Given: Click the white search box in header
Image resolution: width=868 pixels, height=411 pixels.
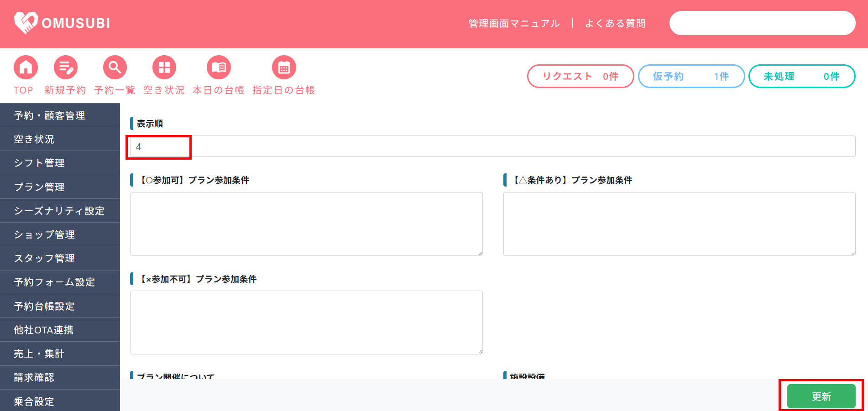Looking at the screenshot, I should [x=762, y=23].
